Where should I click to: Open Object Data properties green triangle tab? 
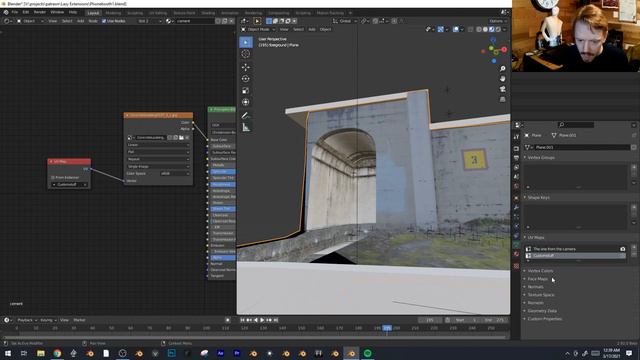tap(516, 245)
